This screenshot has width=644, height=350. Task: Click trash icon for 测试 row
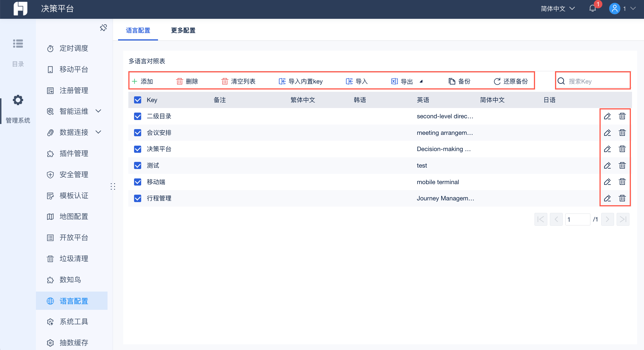point(622,166)
